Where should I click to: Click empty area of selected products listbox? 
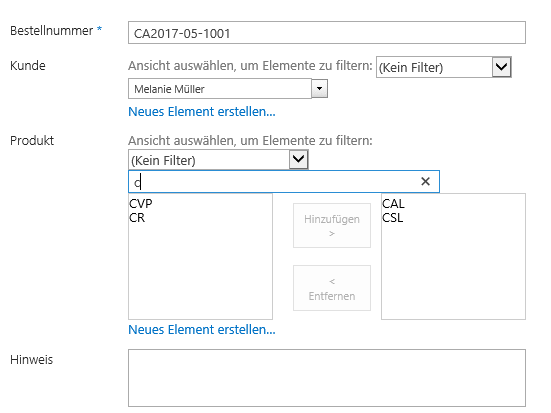pos(453,274)
